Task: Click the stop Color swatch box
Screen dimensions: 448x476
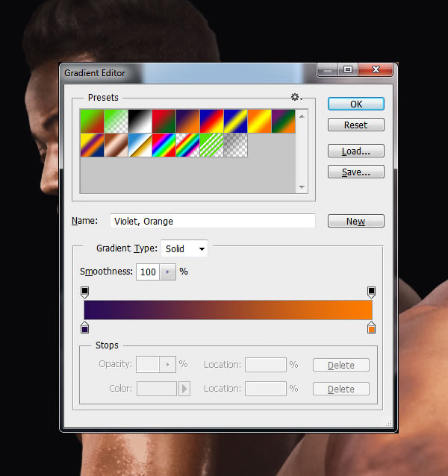Action: [157, 389]
